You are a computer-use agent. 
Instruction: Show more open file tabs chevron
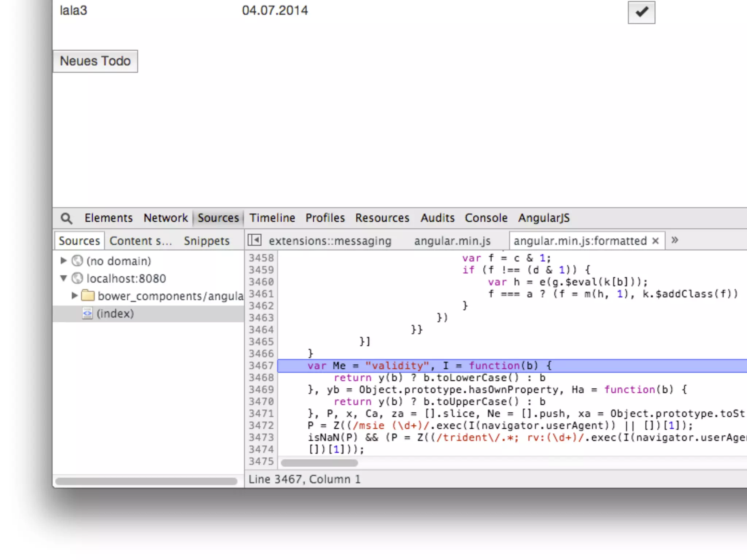coord(675,240)
